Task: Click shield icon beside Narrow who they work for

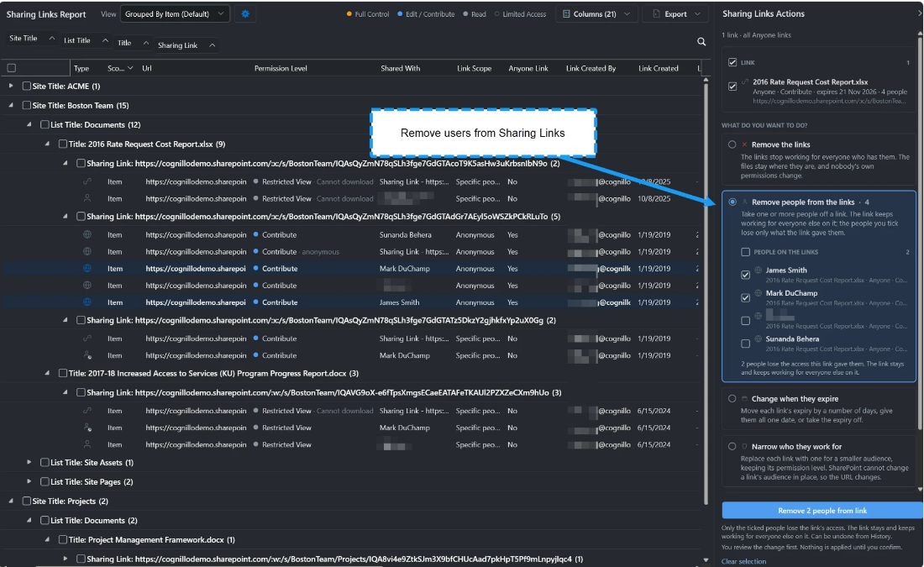Action: tap(744, 447)
